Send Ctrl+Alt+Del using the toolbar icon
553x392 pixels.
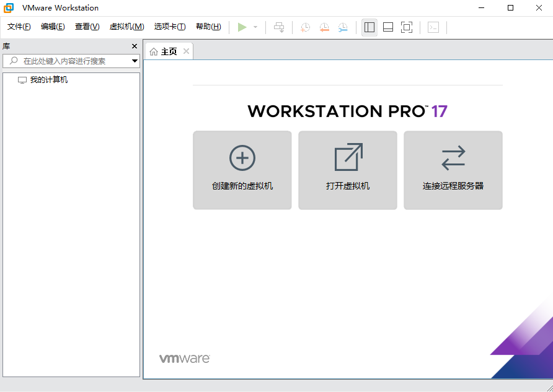[x=279, y=27]
